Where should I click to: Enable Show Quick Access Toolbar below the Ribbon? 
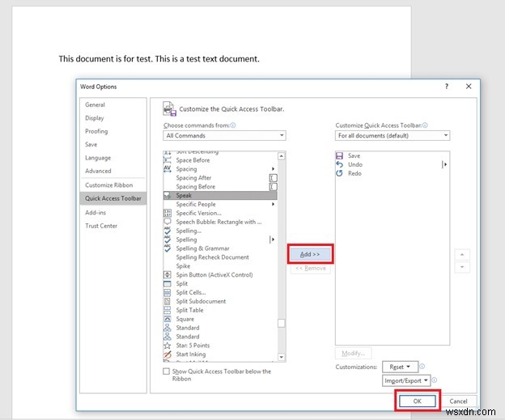click(x=166, y=371)
